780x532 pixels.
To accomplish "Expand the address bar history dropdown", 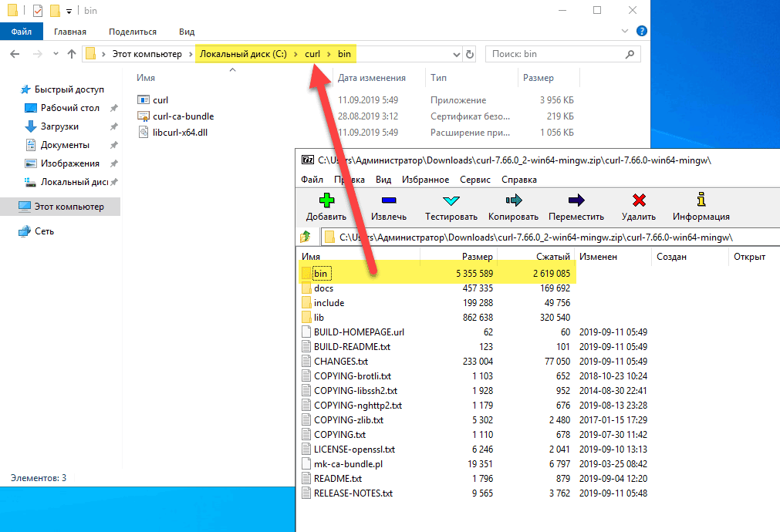I will point(455,55).
